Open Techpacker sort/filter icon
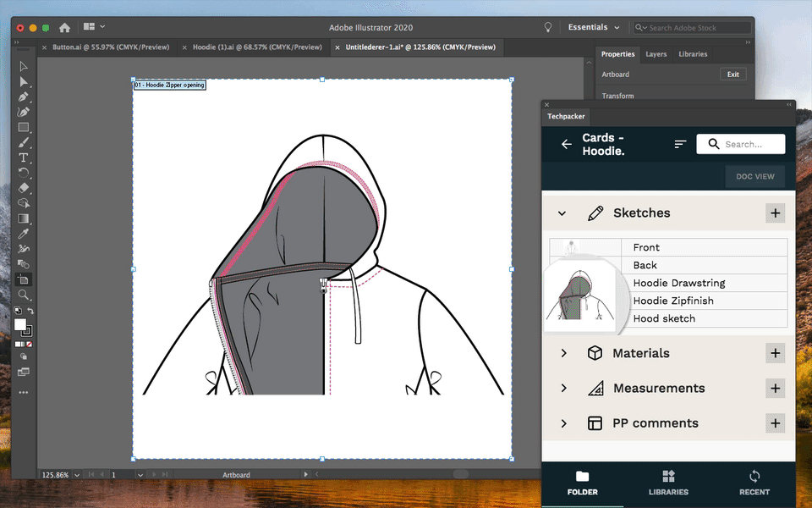The height and width of the screenshot is (508, 812). click(x=680, y=144)
